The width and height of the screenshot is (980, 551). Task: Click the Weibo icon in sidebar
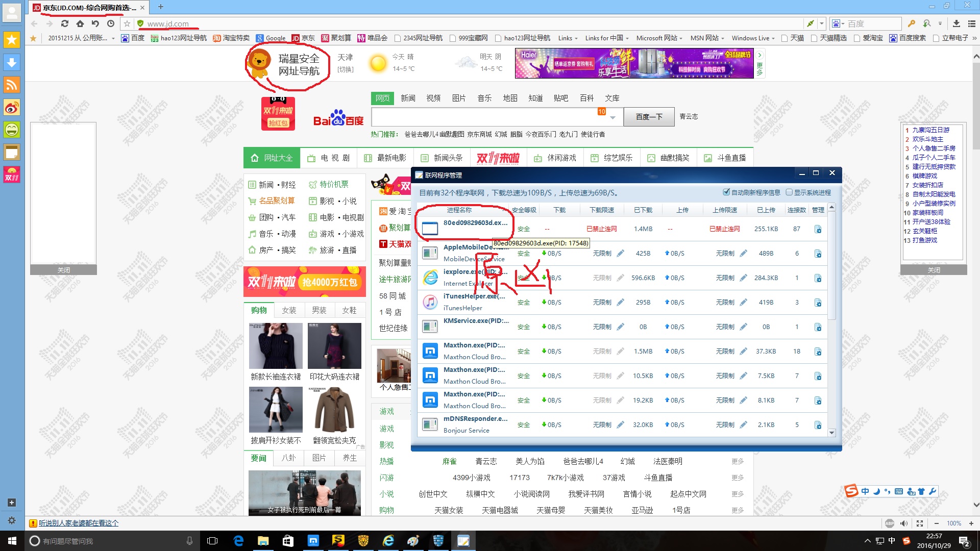click(12, 107)
